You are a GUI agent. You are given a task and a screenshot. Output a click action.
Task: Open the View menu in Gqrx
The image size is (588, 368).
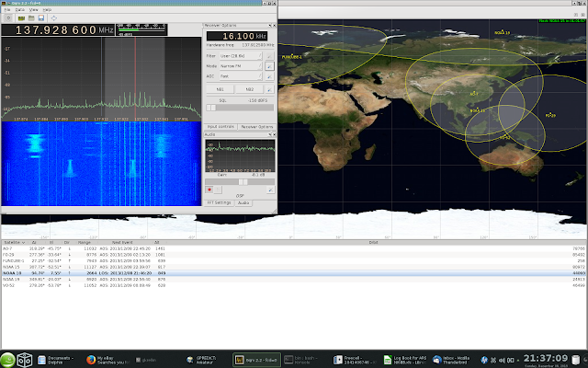tap(34, 9)
